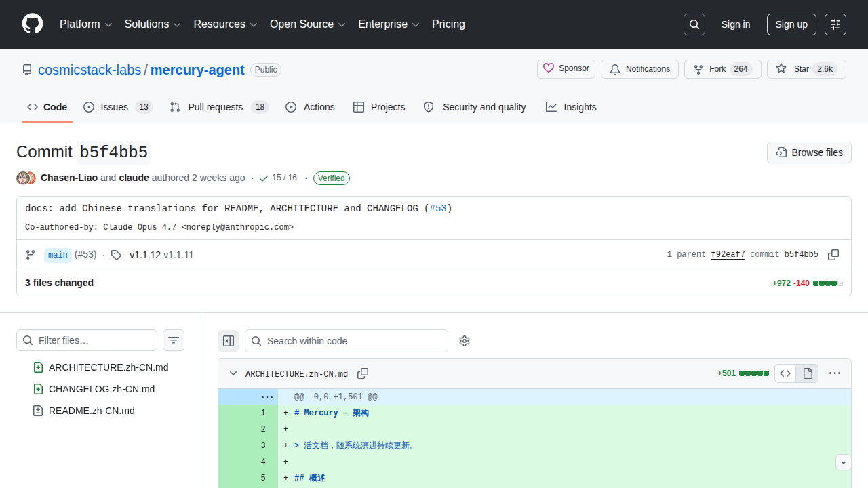Viewport: 868px width, 488px height.
Task: Click the Browse files button
Action: pyautogui.click(x=809, y=152)
